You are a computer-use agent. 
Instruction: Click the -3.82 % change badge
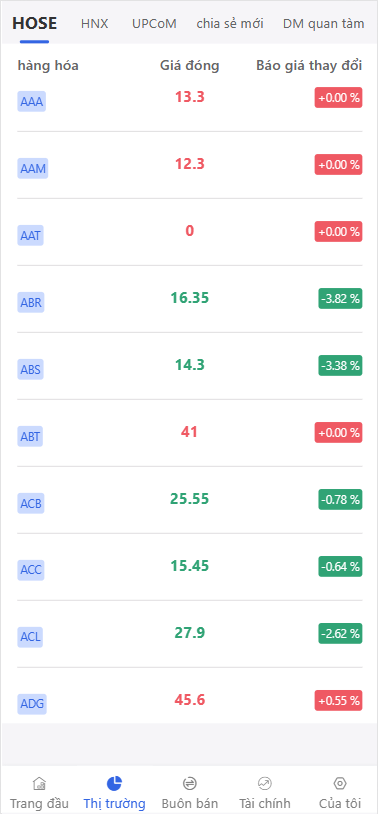tap(340, 299)
